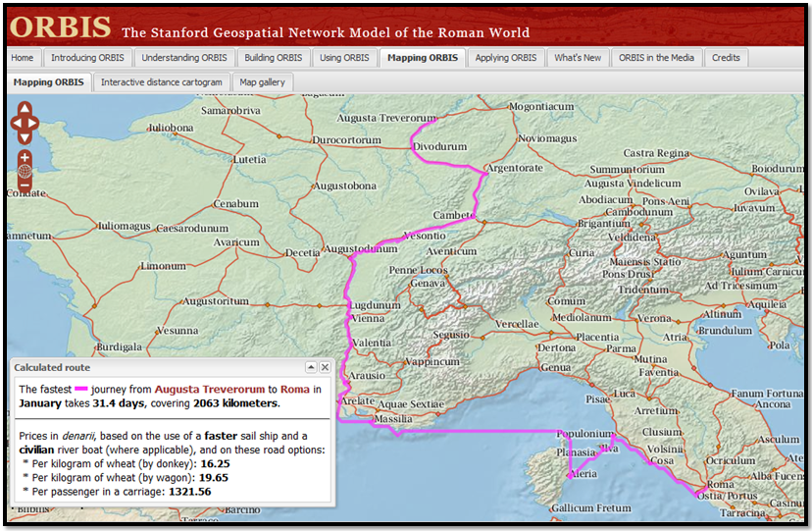The height and width of the screenshot is (531, 812).
Task: Close the Calculated route panel
Action: tap(325, 367)
